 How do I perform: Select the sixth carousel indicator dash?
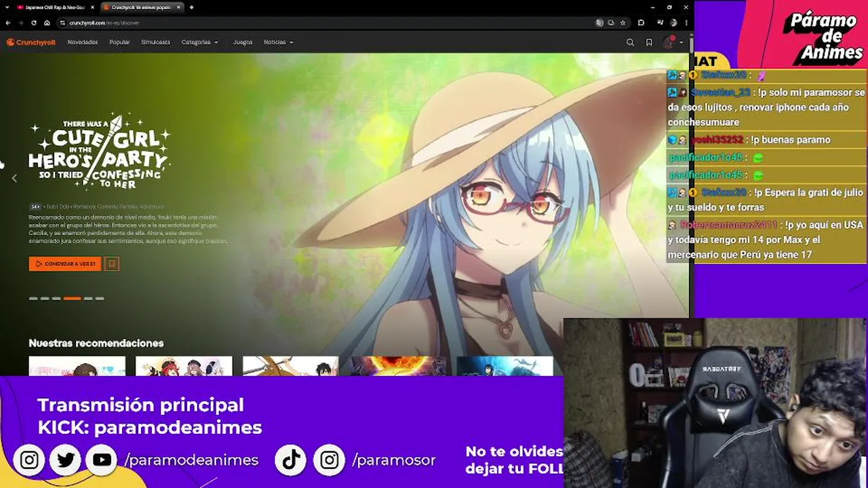100,298
